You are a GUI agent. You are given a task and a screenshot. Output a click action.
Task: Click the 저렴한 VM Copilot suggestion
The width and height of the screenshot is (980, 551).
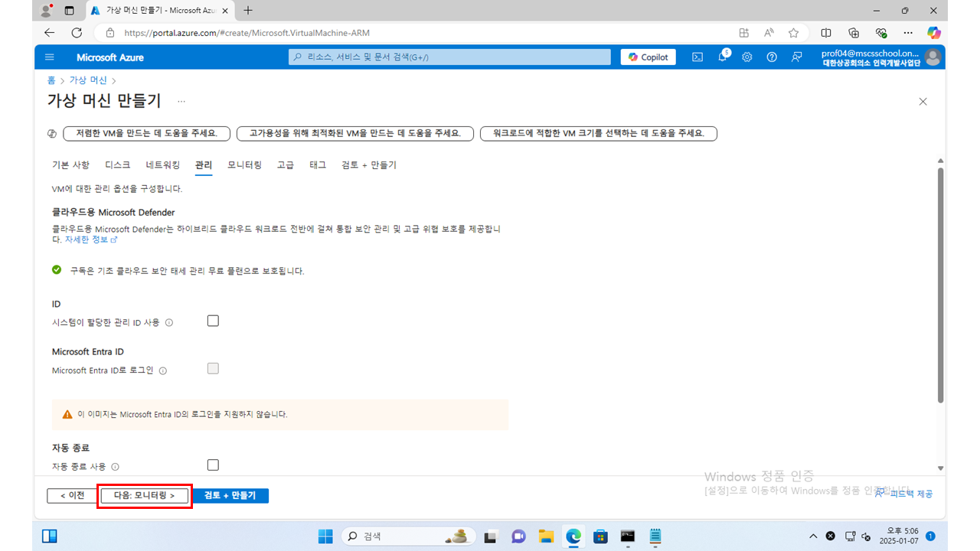click(x=146, y=133)
